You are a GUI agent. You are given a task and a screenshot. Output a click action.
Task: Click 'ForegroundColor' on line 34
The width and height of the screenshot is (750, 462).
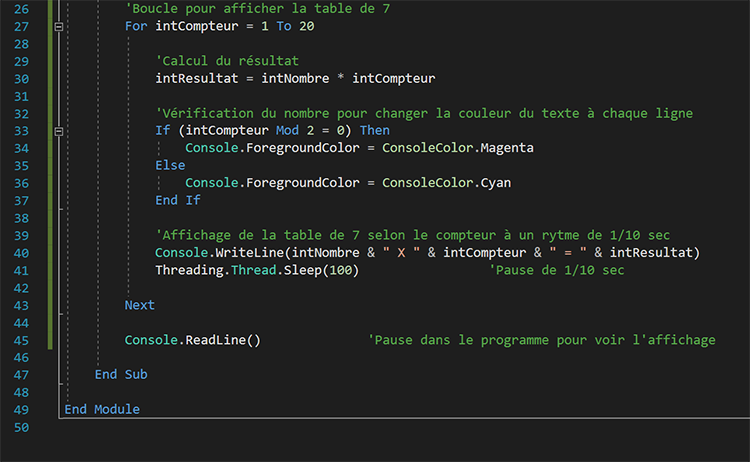coord(303,148)
